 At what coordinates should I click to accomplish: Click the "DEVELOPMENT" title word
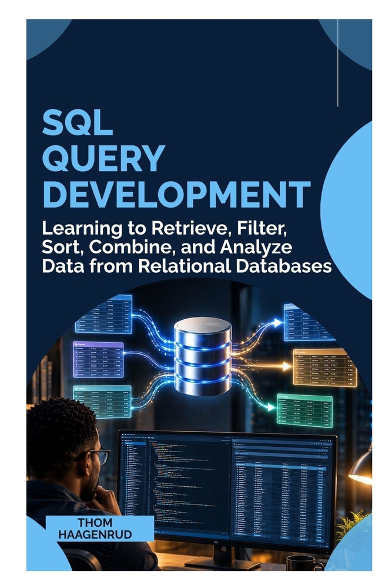point(176,194)
